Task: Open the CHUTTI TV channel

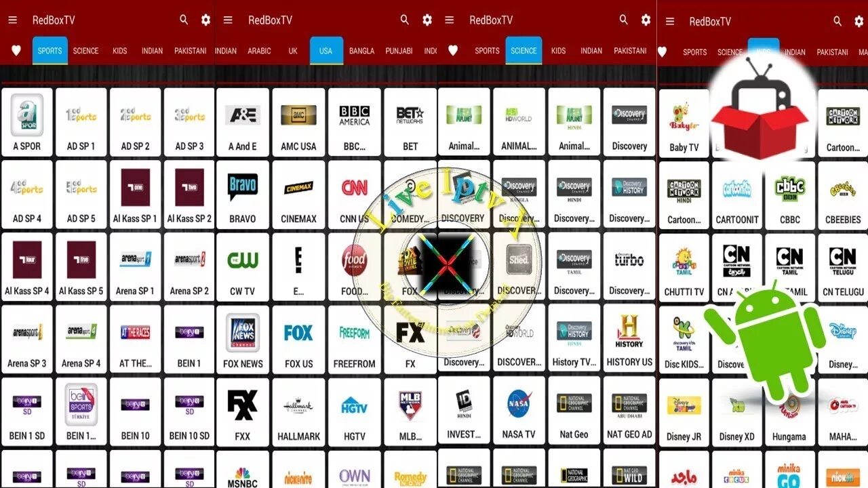Action: coord(684,269)
